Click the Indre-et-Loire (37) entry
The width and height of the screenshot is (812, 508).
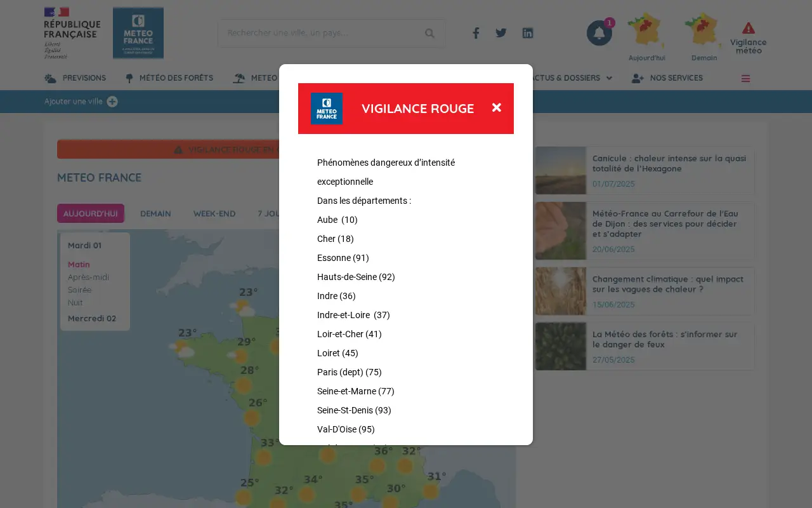click(x=353, y=315)
